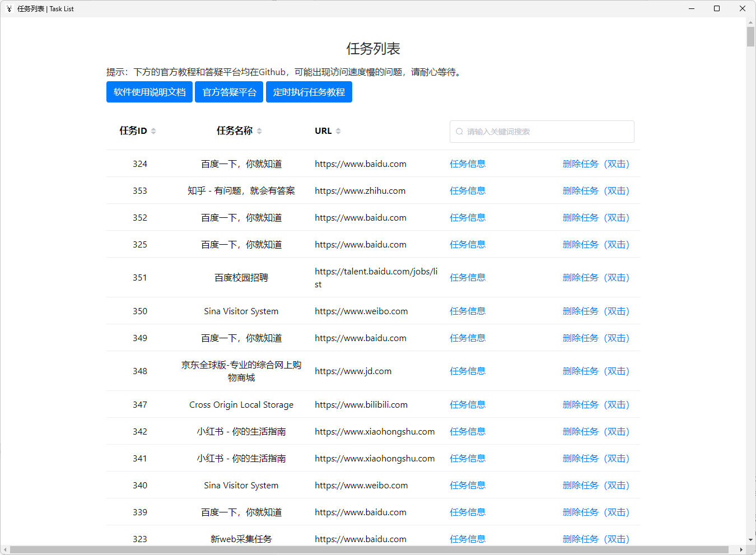
Task: Open 任务信息 for task 324
Action: tap(468, 164)
